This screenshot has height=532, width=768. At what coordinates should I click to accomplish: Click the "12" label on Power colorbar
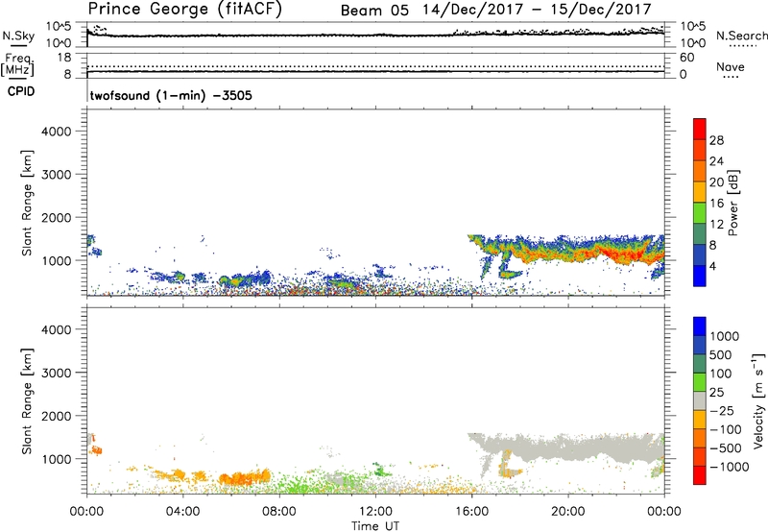click(716, 225)
